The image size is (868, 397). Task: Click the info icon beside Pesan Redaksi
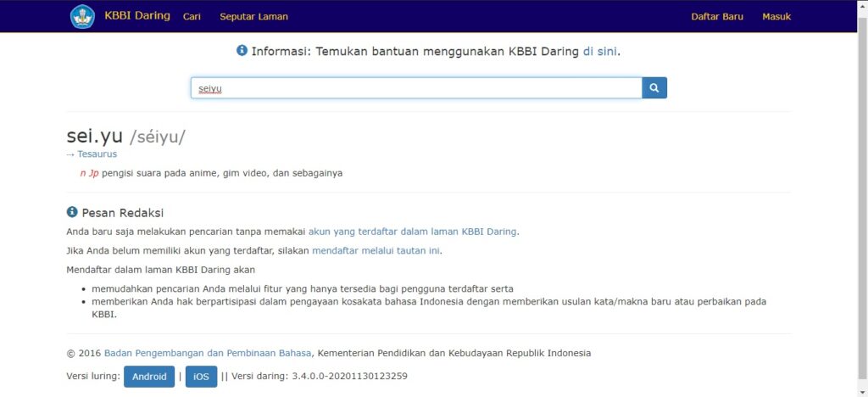pyautogui.click(x=72, y=212)
